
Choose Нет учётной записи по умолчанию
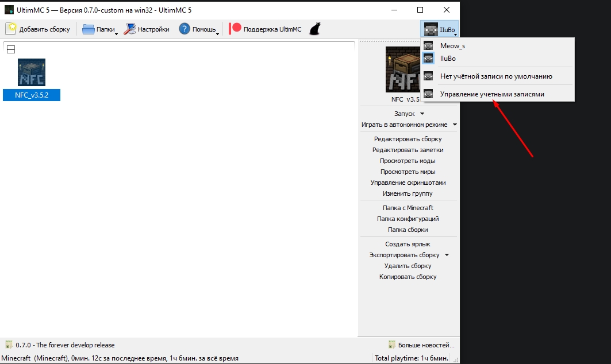pos(497,76)
